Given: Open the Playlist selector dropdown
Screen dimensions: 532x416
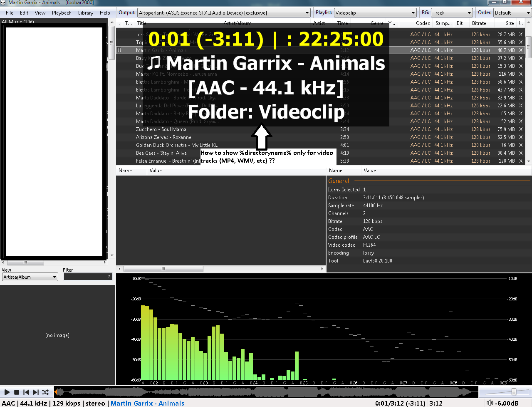Looking at the screenshot, I should [x=375, y=13].
